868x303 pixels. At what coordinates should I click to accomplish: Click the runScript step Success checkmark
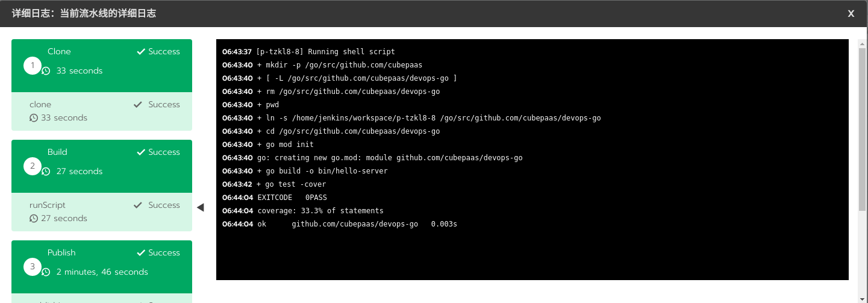[138, 205]
